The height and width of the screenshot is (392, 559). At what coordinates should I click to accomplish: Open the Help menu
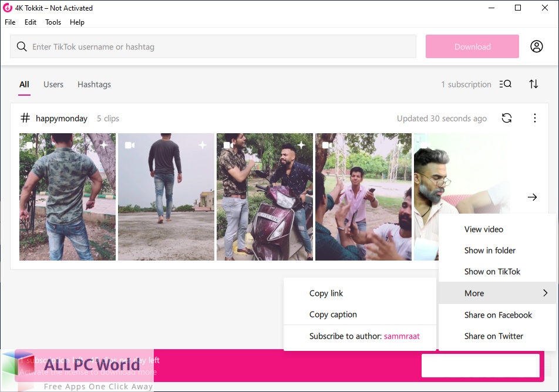(x=77, y=22)
